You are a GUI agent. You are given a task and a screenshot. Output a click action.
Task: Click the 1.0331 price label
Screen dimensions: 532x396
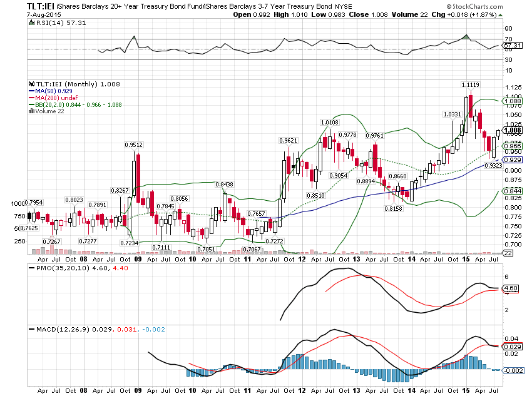pyautogui.click(x=453, y=114)
